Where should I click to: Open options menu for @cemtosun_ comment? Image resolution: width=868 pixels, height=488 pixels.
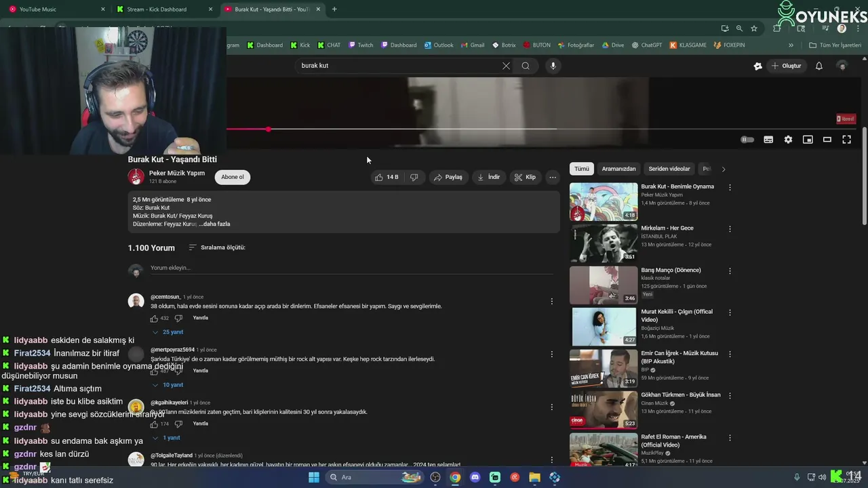pyautogui.click(x=552, y=301)
